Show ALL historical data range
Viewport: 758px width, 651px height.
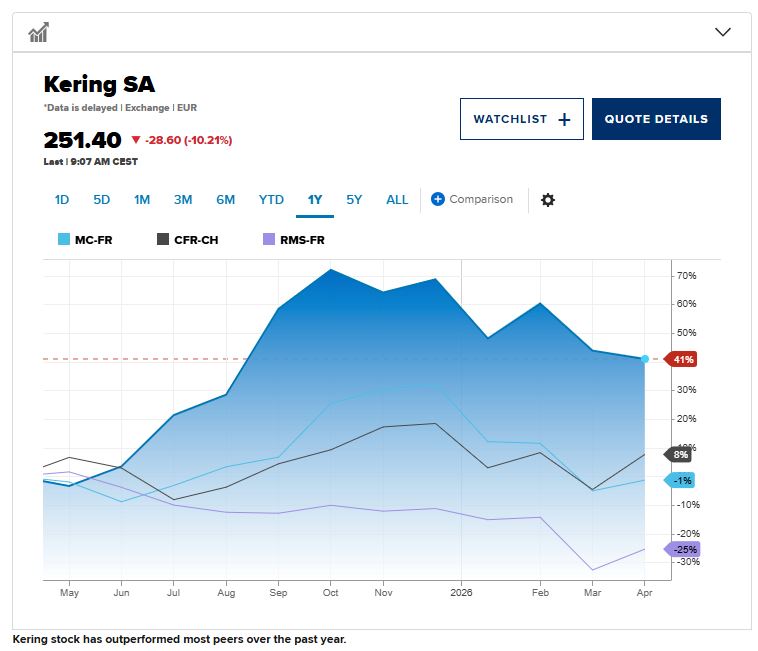[397, 200]
